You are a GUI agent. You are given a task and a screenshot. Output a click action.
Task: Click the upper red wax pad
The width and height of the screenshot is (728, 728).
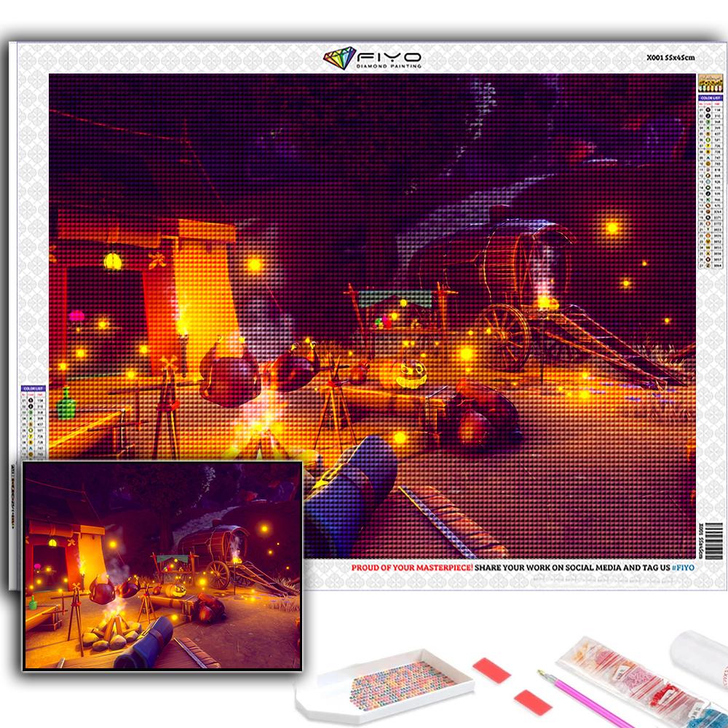(491, 670)
